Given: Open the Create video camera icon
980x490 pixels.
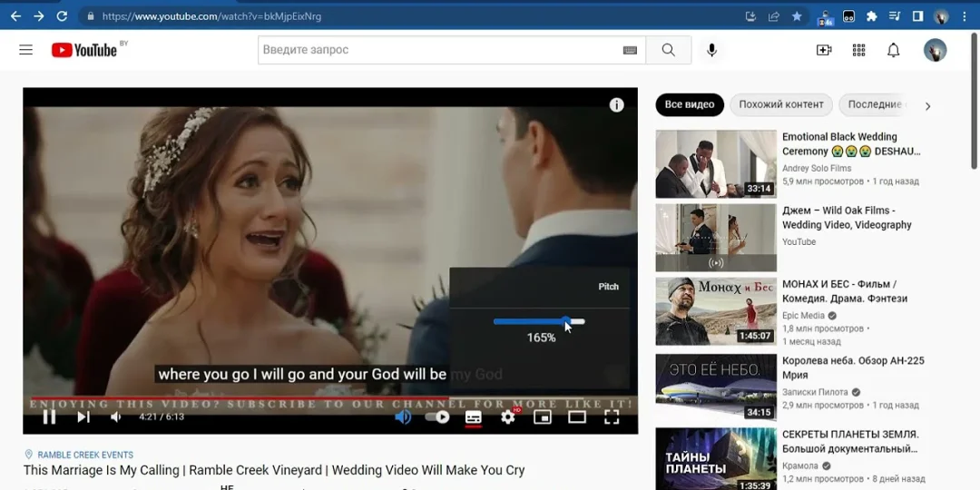Looking at the screenshot, I should point(824,50).
